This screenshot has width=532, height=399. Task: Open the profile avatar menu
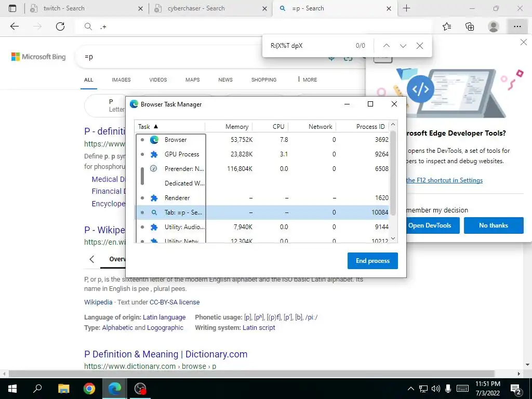click(494, 26)
